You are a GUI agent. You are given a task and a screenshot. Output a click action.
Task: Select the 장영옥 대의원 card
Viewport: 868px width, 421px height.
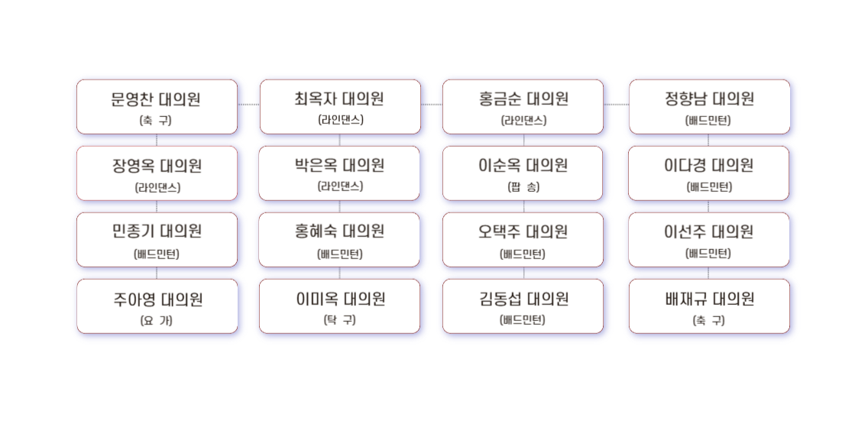click(x=157, y=173)
